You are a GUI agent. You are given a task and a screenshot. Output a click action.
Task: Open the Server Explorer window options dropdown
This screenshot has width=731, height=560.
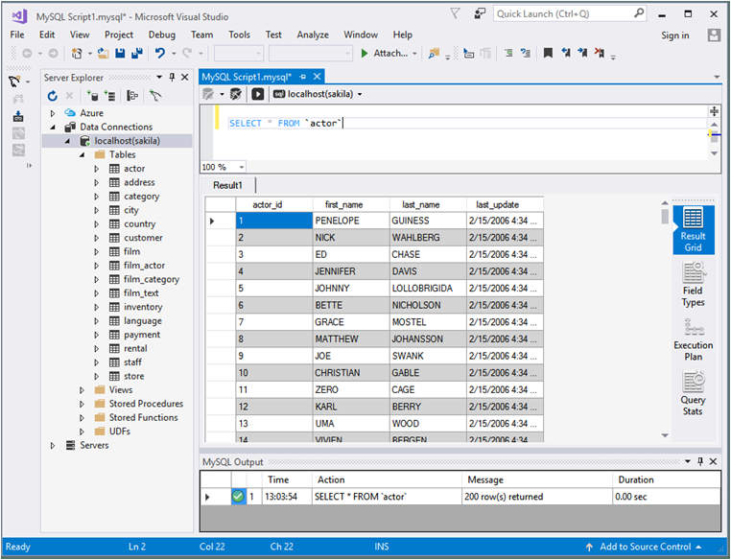(x=159, y=78)
